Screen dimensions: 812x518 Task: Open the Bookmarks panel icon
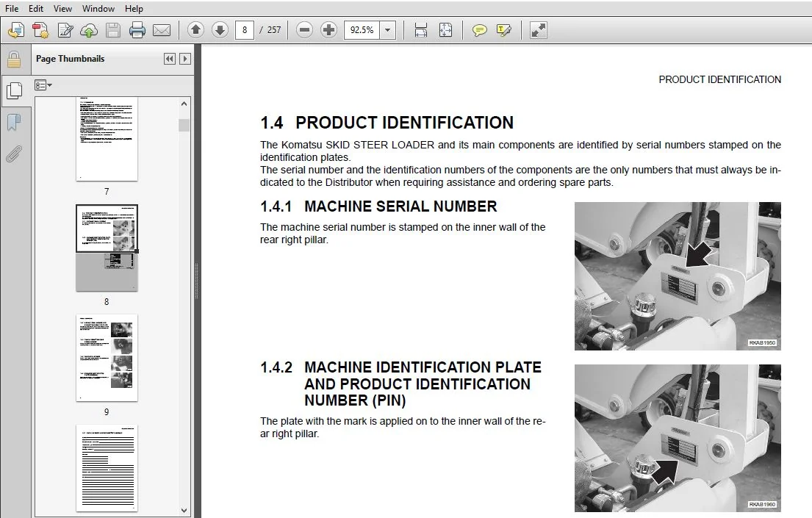14,122
